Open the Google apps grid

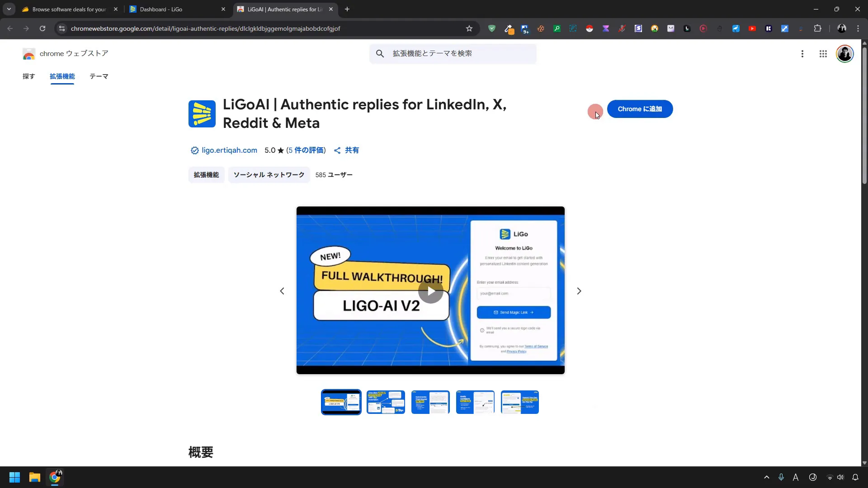823,54
